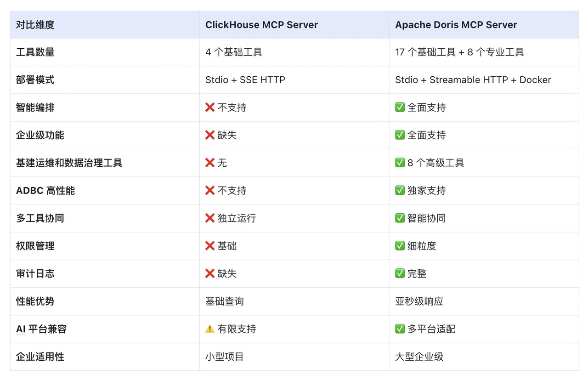The height and width of the screenshot is (380, 588).
Task: Click the green check beside 智能协同
Action: [400, 218]
